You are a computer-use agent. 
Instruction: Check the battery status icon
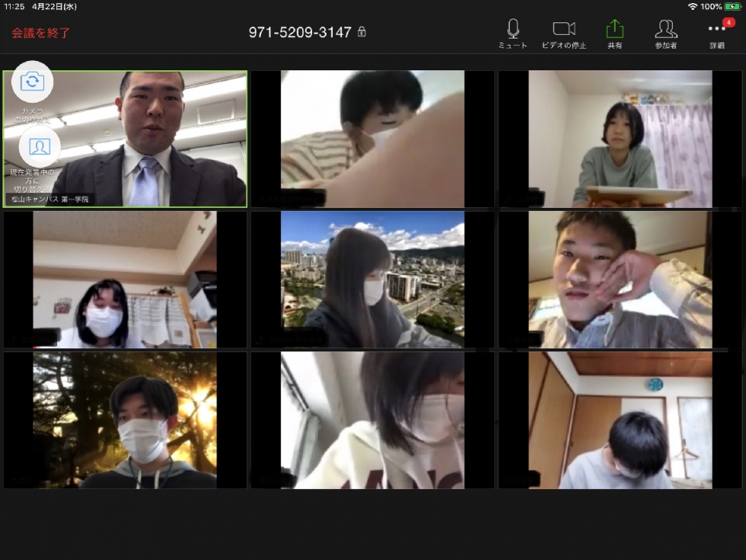click(732, 7)
